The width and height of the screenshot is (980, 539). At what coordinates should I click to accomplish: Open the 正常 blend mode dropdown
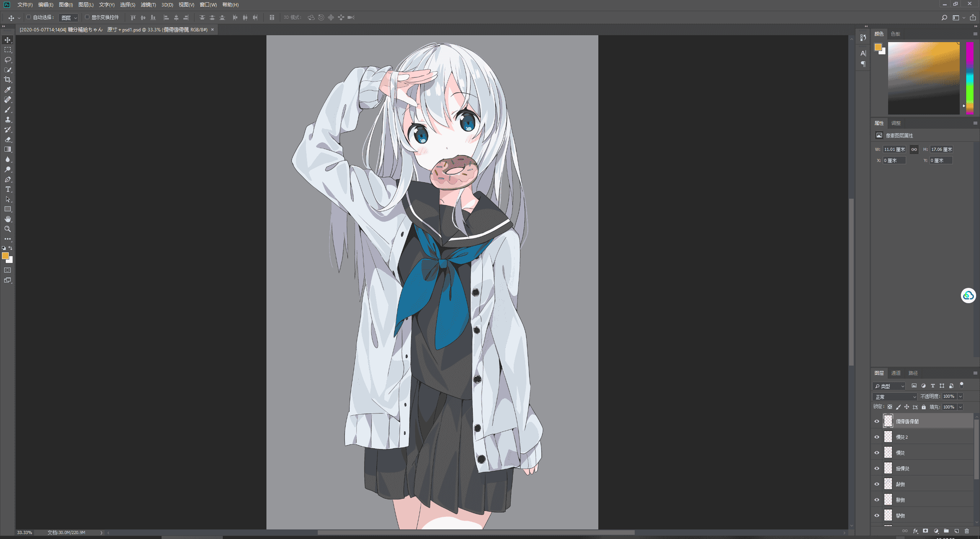(895, 397)
